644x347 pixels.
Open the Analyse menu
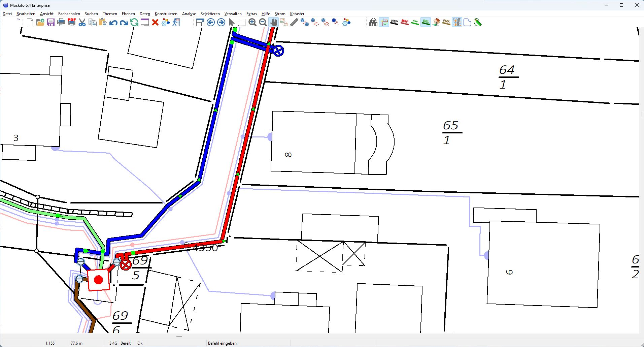[189, 14]
